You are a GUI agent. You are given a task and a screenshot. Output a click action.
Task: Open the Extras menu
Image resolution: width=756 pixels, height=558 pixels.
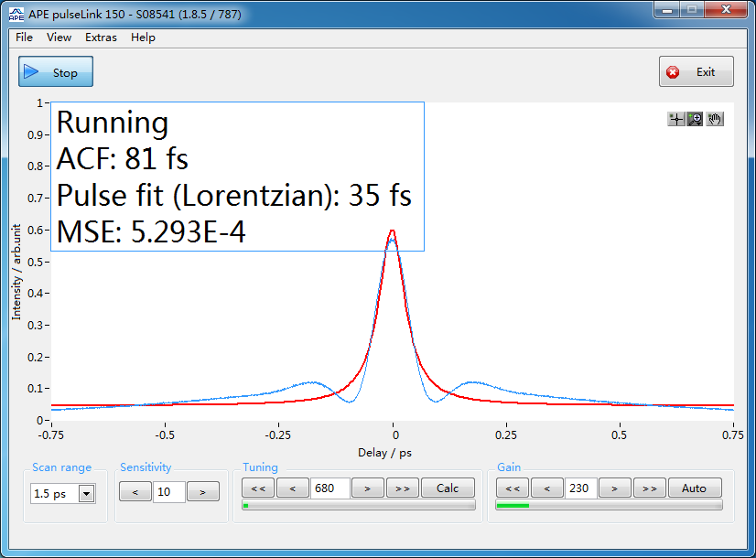pyautogui.click(x=101, y=38)
